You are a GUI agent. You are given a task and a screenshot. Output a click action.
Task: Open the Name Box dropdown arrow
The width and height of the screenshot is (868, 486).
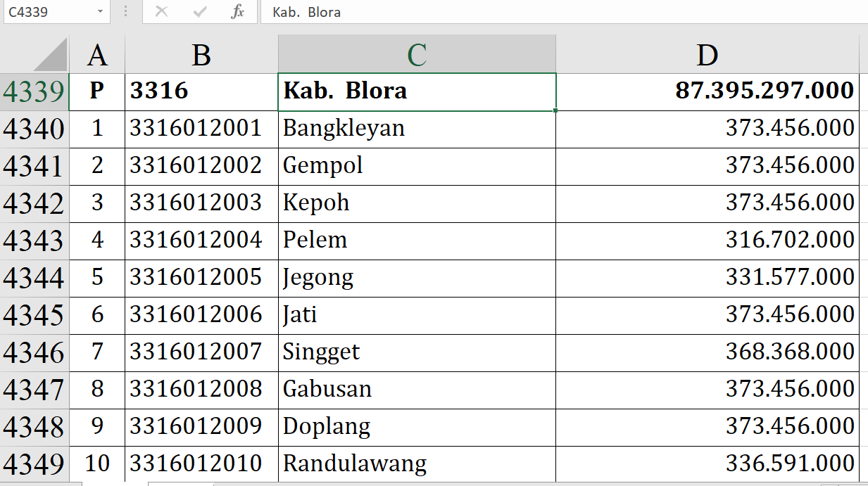click(100, 12)
